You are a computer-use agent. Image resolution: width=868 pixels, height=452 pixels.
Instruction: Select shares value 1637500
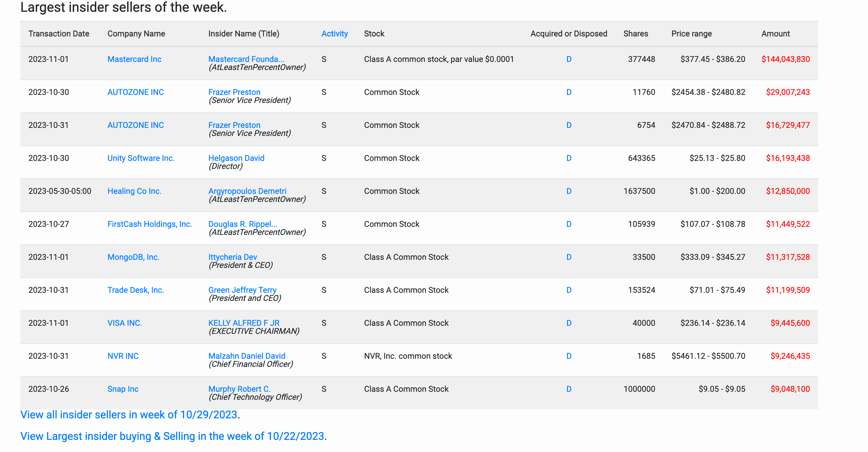coord(639,191)
